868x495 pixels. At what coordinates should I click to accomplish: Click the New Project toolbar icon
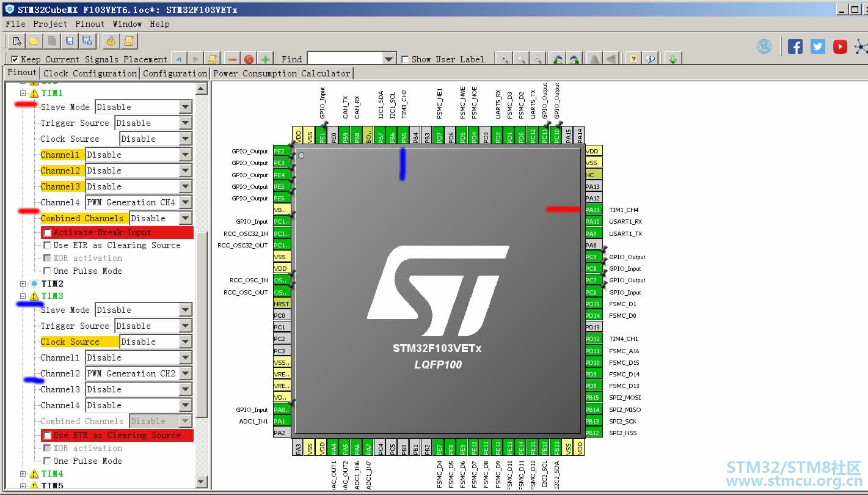click(17, 41)
